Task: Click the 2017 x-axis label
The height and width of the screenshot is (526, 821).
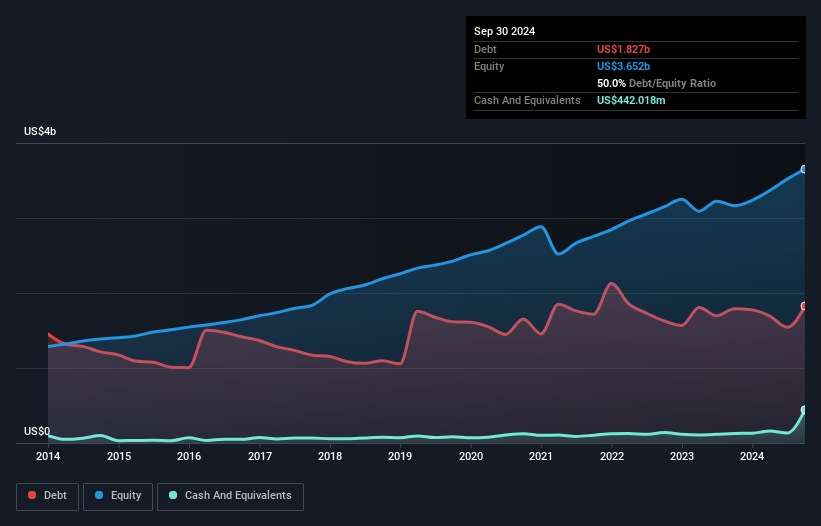Action: point(260,456)
